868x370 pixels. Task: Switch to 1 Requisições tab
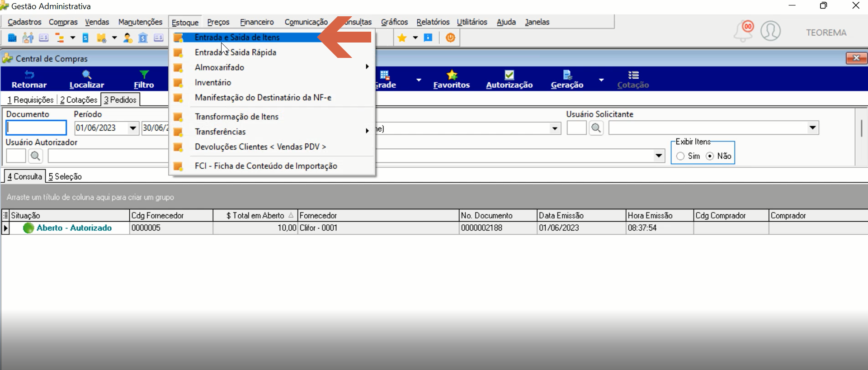pos(30,100)
